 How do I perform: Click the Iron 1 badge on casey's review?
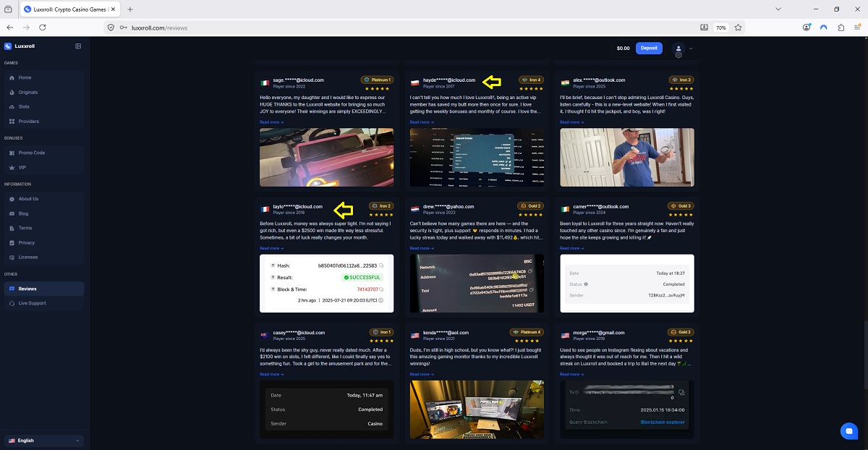[381, 332]
